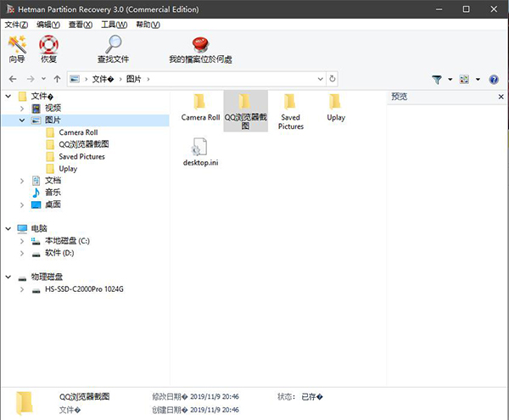Viewport: 509px width, 420px height.
Task: Go back with the left arrow
Action: tap(13, 79)
